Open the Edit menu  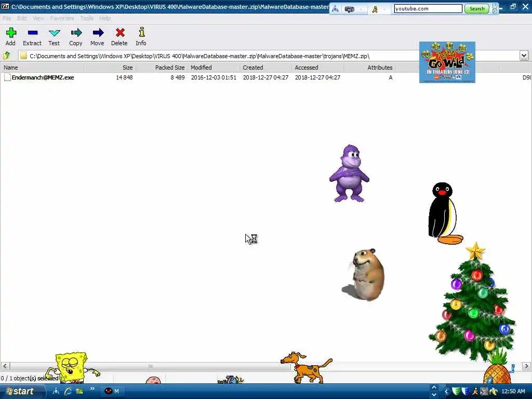click(22, 18)
